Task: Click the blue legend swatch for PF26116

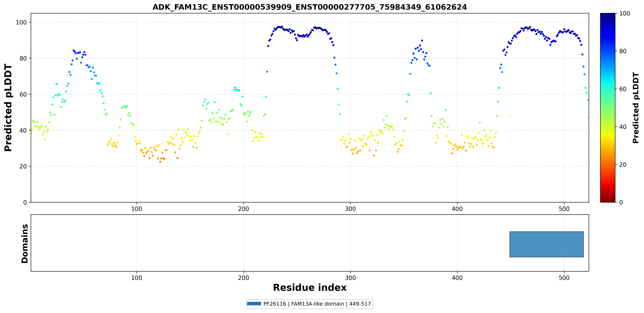Action: [254, 304]
